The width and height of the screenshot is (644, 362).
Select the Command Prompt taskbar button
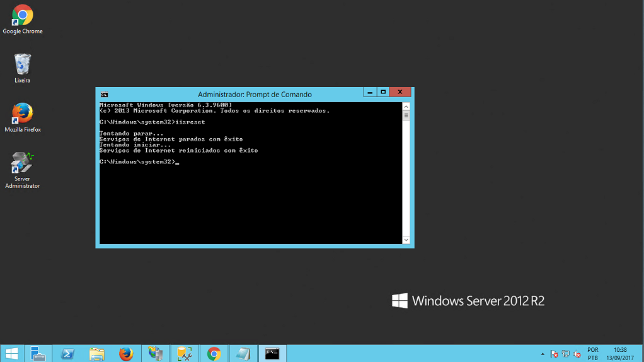point(272,353)
